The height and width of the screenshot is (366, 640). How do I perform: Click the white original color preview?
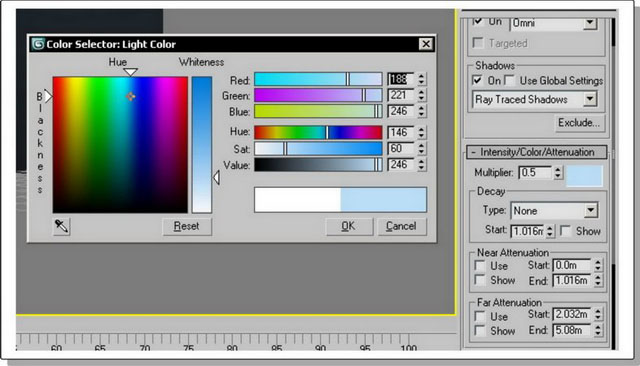point(298,200)
